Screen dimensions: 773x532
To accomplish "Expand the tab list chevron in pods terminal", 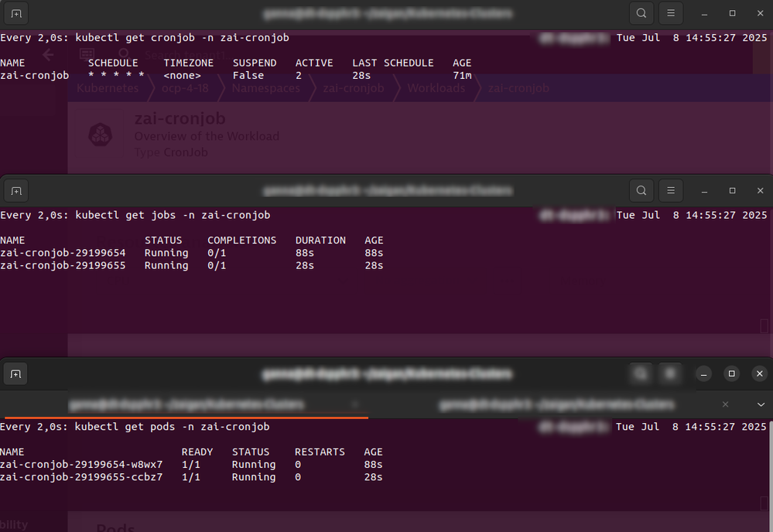I will coord(760,404).
